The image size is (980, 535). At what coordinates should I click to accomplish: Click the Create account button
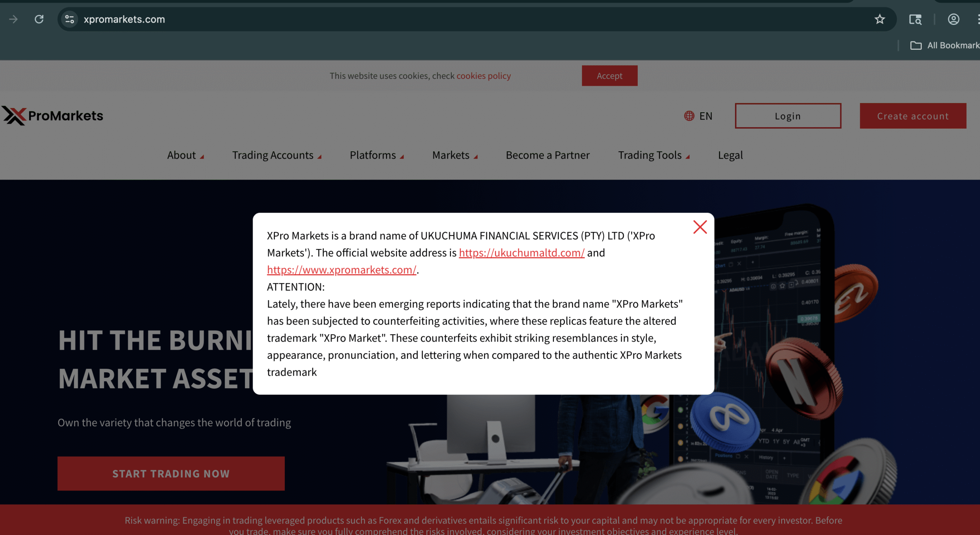point(913,116)
